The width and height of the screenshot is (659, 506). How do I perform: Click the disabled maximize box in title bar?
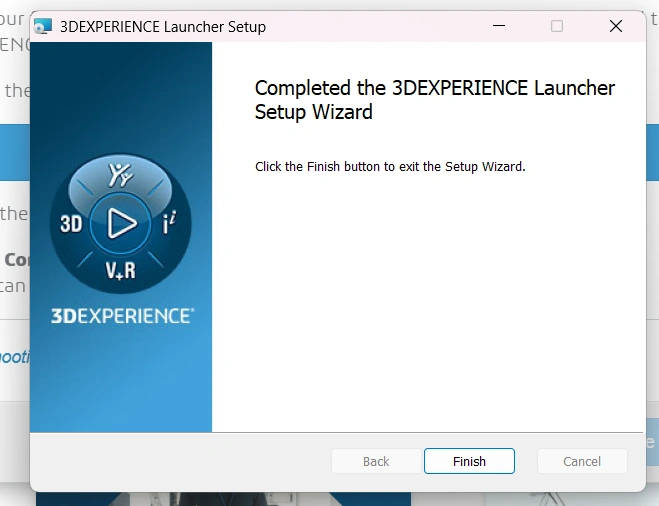coord(557,26)
